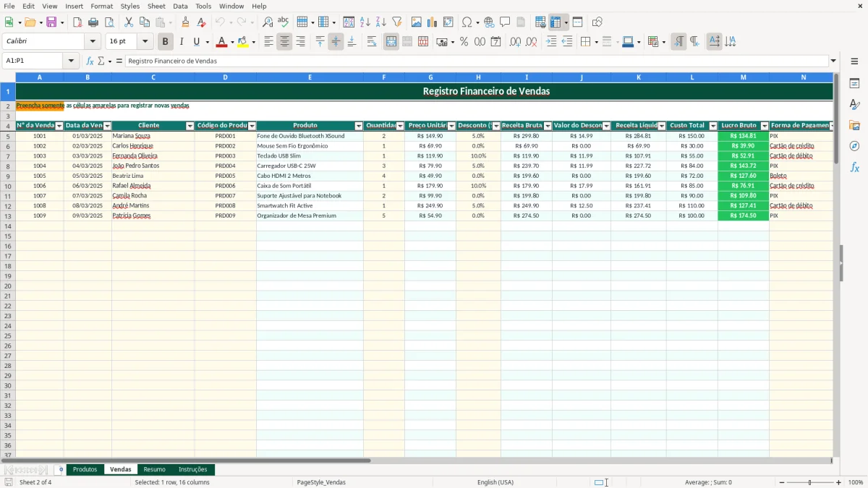Toggle Underline formatting
868x488 pixels.
coord(196,42)
